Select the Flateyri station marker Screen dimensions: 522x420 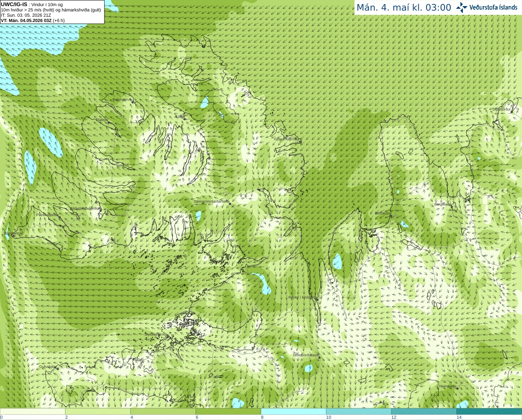click(x=108, y=122)
